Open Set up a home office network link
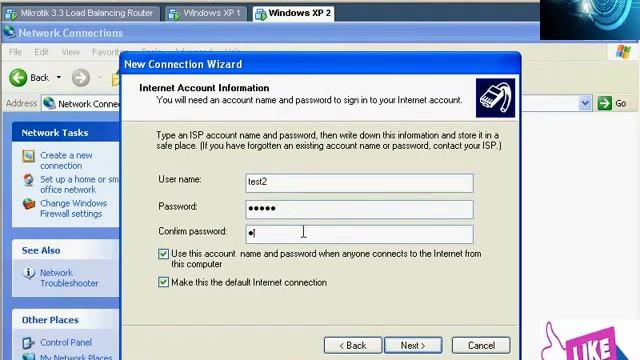The width and height of the screenshot is (640, 360). tap(79, 184)
